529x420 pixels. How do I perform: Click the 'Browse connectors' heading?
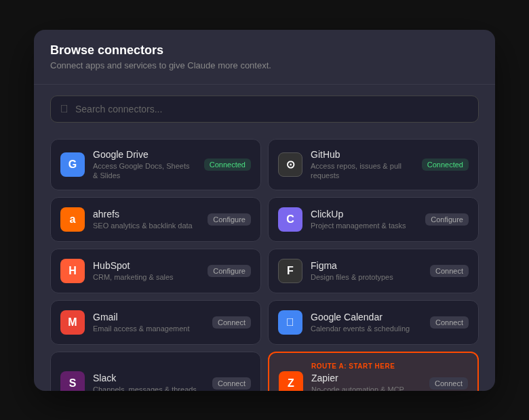[x=106, y=50]
